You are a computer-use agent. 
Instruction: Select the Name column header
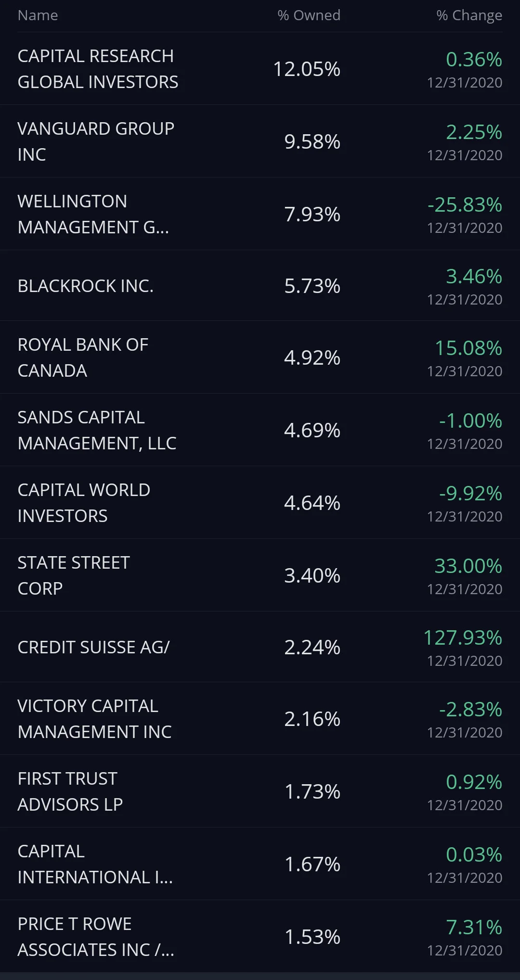pos(38,15)
